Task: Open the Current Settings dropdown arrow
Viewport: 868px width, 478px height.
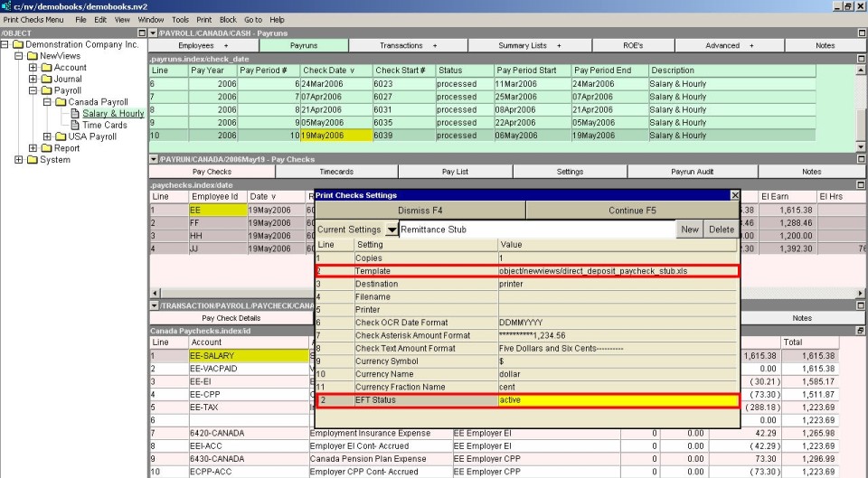Action: [392, 230]
